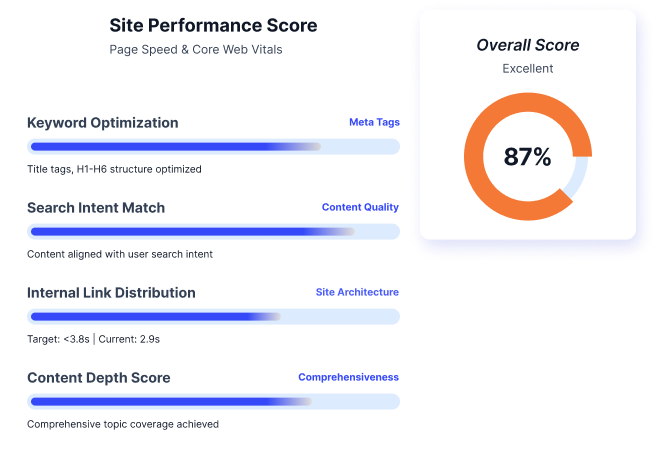Click the 87% score value
Viewport: 657px width, 461px height.
(x=527, y=157)
